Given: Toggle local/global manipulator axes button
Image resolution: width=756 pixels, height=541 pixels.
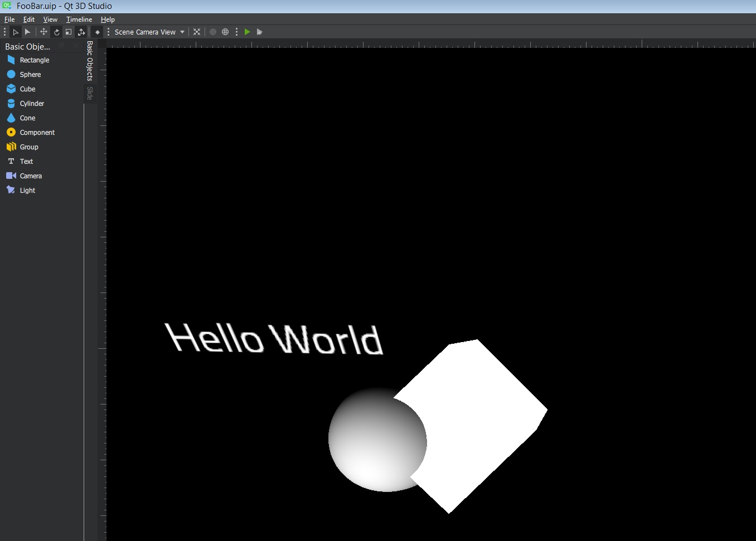Looking at the screenshot, I should [81, 32].
